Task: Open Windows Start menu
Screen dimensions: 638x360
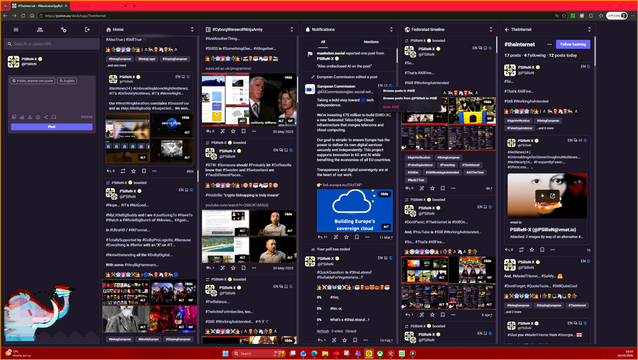Action: (225, 353)
